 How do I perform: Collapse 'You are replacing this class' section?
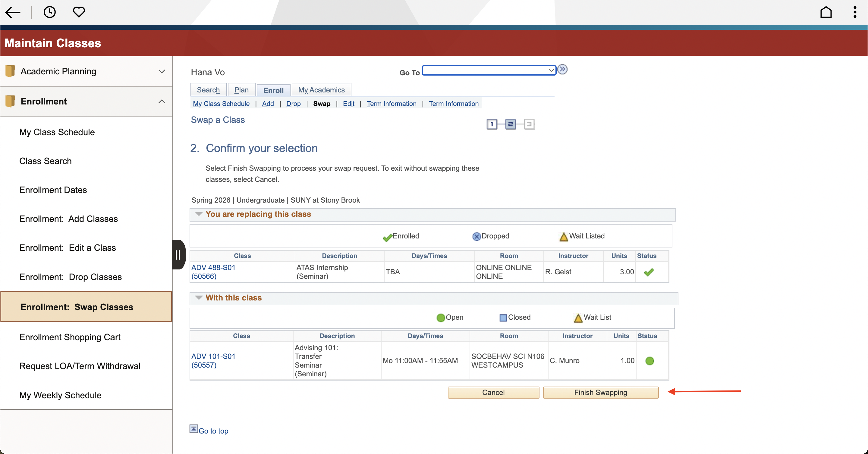tap(199, 214)
